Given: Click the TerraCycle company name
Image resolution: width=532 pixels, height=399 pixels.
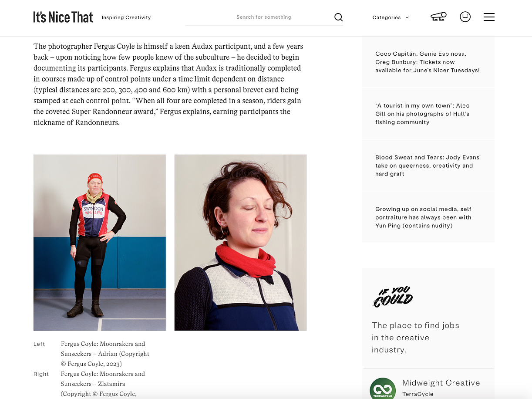Looking at the screenshot, I should point(418,394).
